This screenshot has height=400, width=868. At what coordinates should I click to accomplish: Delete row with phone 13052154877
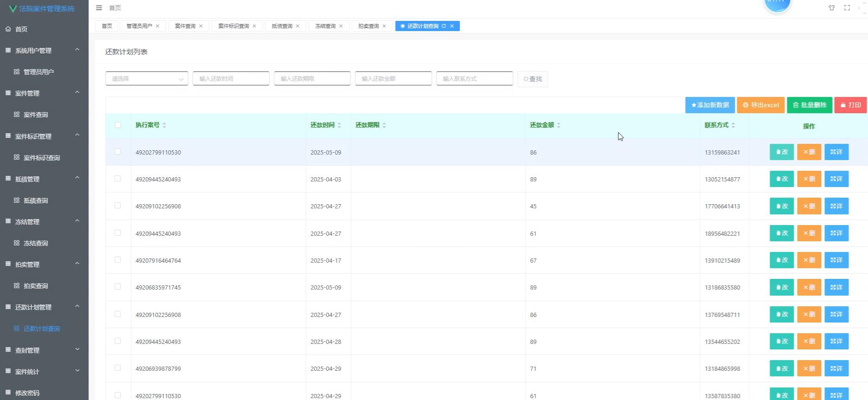pos(809,179)
